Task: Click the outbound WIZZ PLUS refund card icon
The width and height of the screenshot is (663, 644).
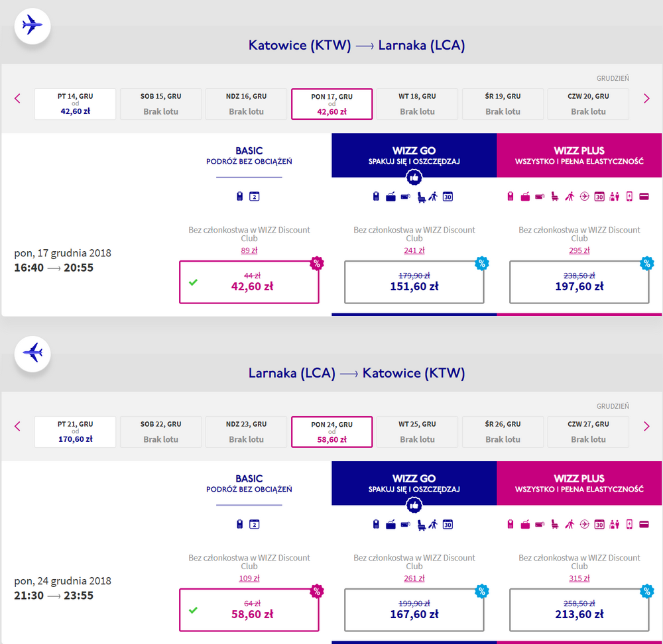Action: (x=644, y=197)
